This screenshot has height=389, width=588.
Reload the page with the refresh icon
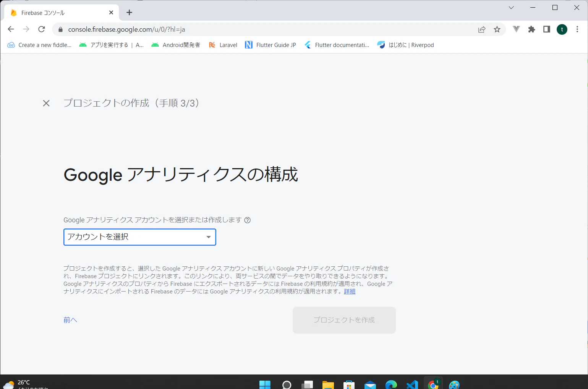[42, 29]
